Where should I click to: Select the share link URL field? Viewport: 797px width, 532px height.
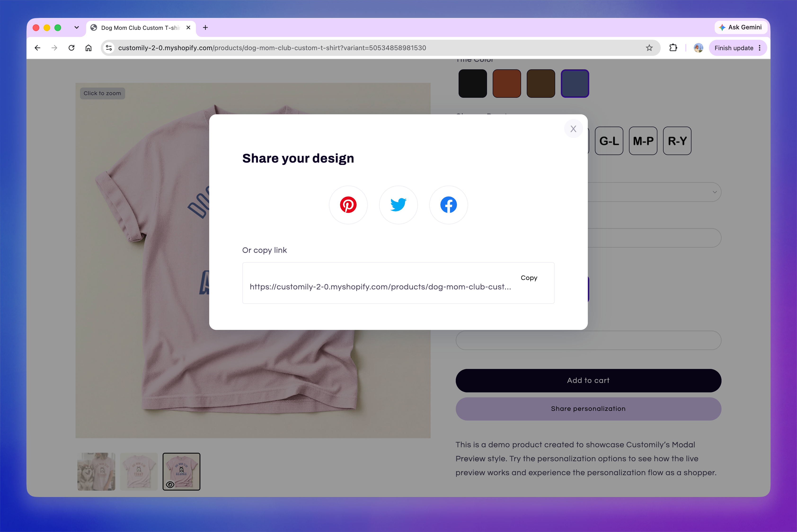point(380,287)
